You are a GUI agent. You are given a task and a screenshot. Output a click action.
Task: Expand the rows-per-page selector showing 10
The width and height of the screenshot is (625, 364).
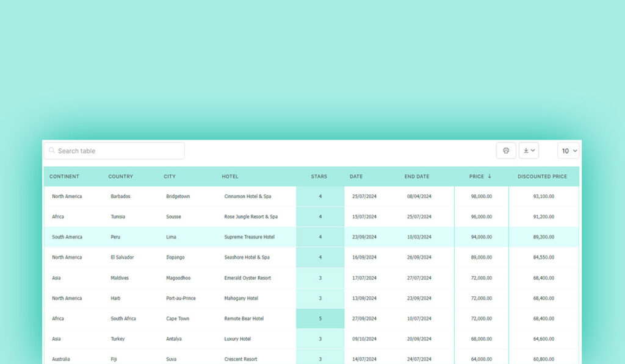pyautogui.click(x=568, y=151)
